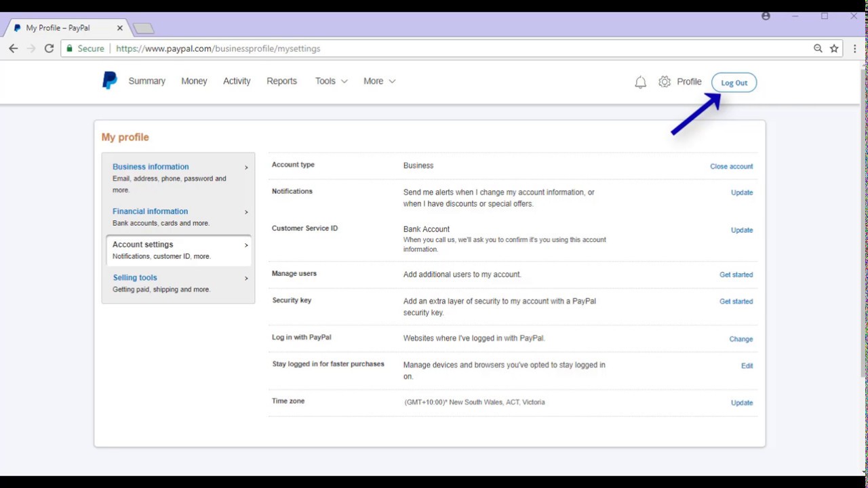Edit Stay logged in devices
Viewport: 868px width, 488px height.
(747, 366)
